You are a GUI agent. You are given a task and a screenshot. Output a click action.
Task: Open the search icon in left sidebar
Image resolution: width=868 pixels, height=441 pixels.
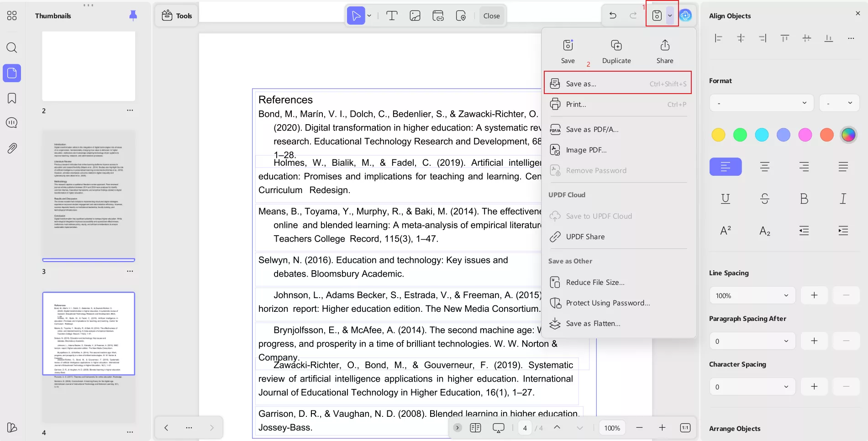[x=12, y=48]
